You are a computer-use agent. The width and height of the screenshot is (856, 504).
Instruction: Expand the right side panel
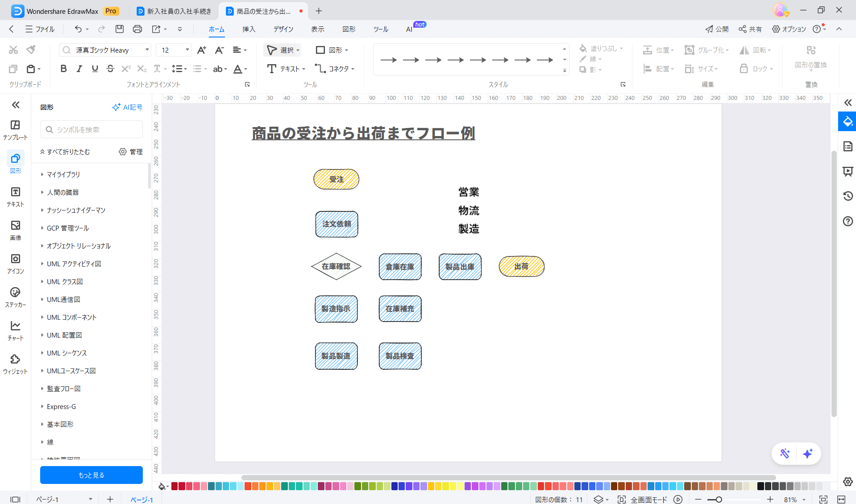pos(848,103)
